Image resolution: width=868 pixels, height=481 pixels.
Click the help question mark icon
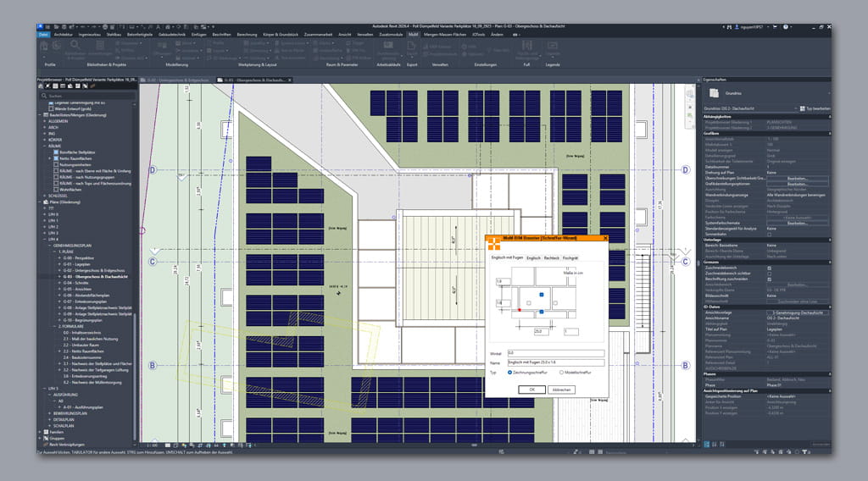[x=785, y=26]
